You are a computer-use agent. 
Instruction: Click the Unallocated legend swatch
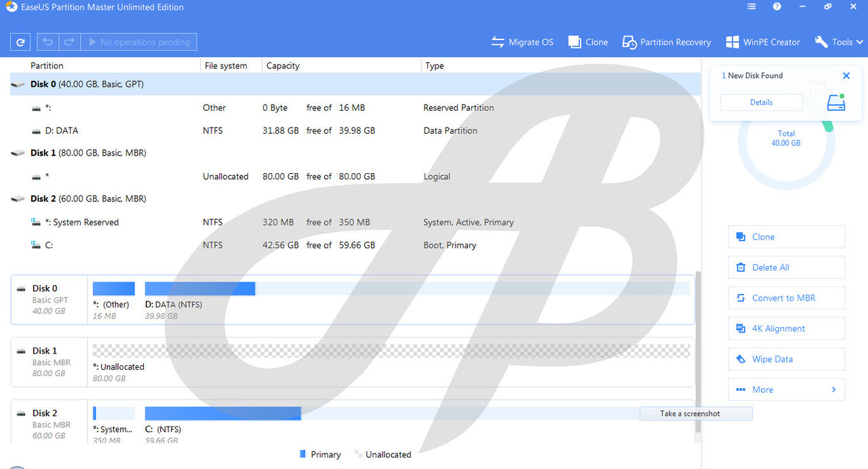tap(358, 454)
